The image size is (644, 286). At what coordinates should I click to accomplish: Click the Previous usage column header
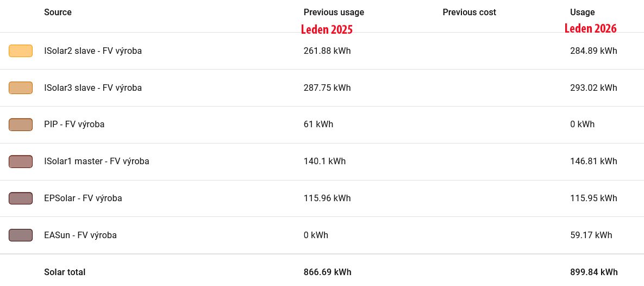tap(334, 12)
